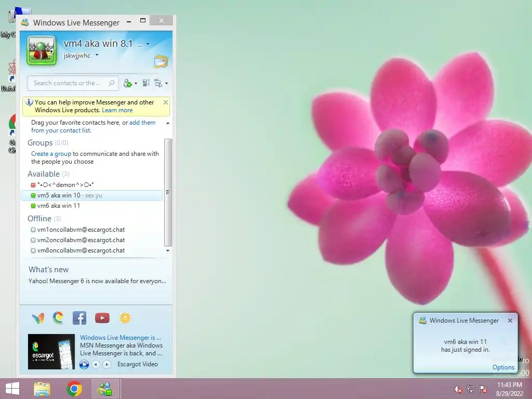Go to the next video item
532x399 pixels.
point(107,364)
